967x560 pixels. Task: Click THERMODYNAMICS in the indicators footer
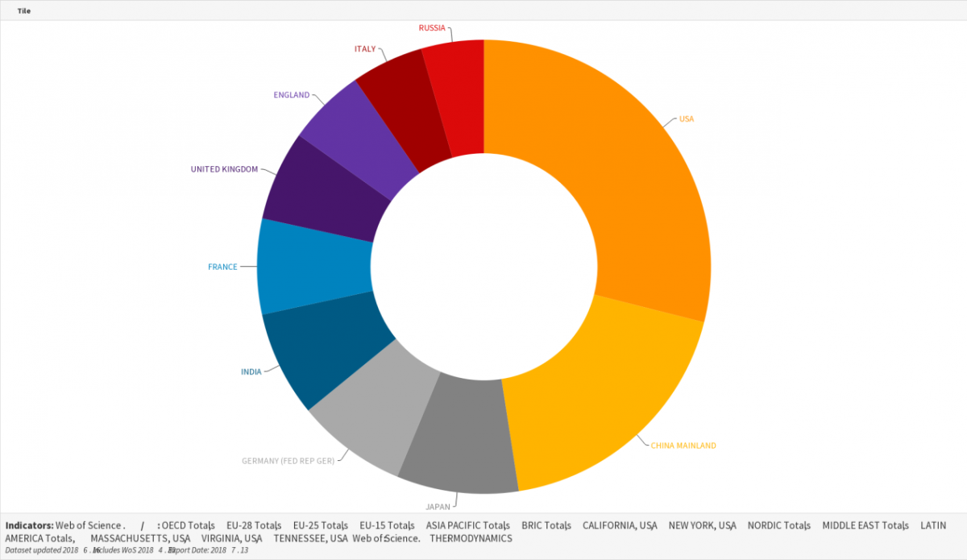click(471, 537)
